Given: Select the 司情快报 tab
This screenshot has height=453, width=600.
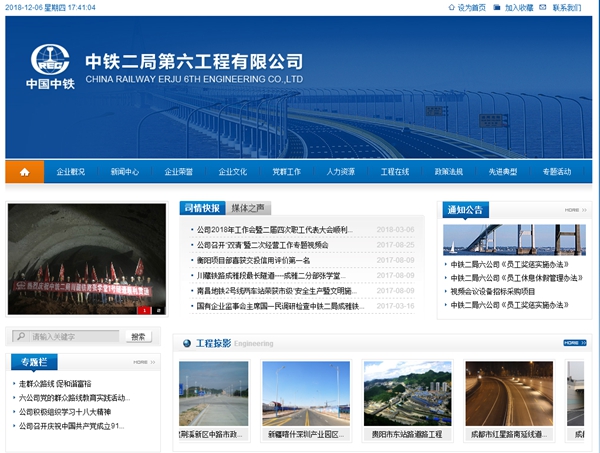Looking at the screenshot, I should tap(202, 208).
